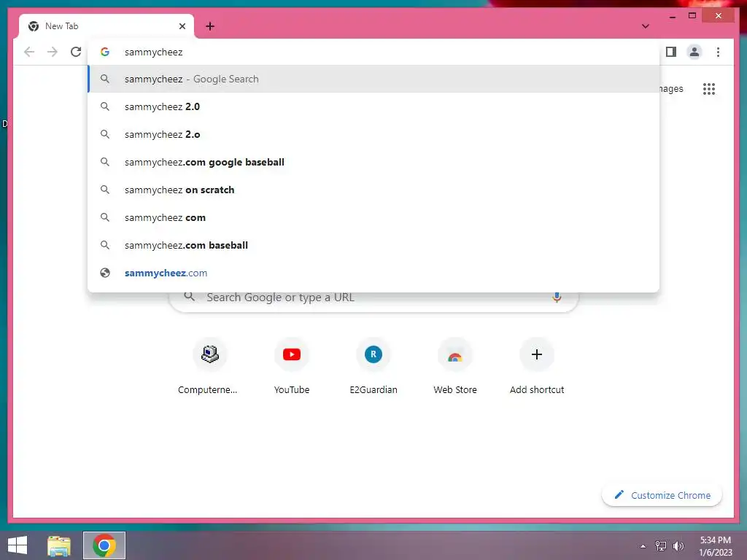The width and height of the screenshot is (747, 560).
Task: Open the Images link beside the apps grid
Action: 671,89
